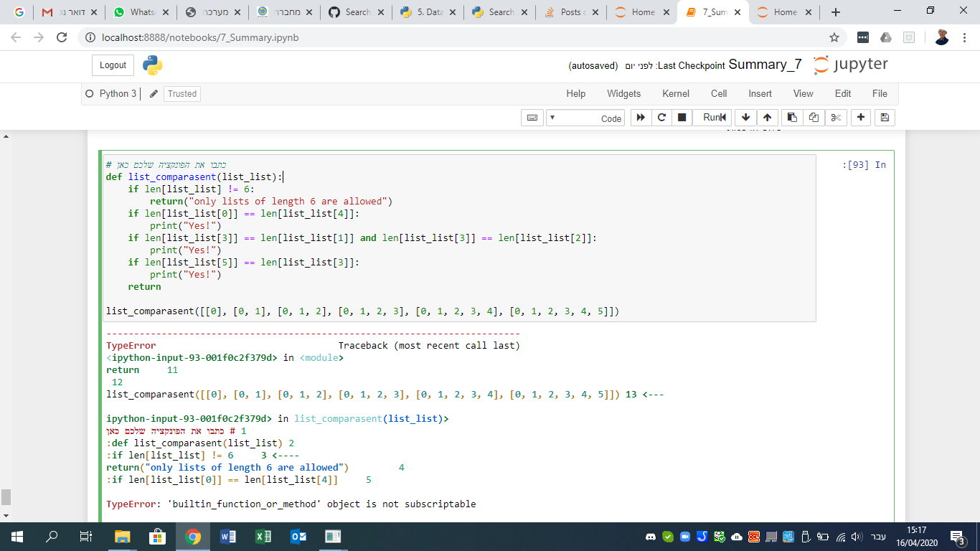The width and height of the screenshot is (980, 551).
Task: Restart the kernel with circular arrow
Action: tap(661, 118)
